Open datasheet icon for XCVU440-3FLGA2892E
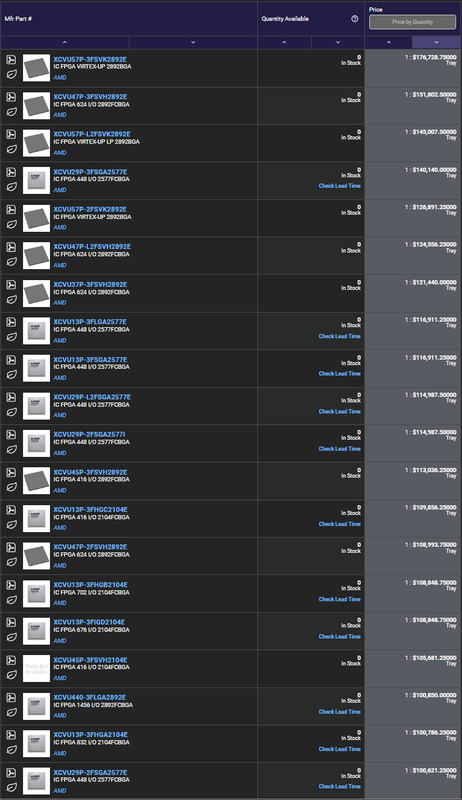This screenshot has width=462, height=800. pyautogui.click(x=11, y=697)
